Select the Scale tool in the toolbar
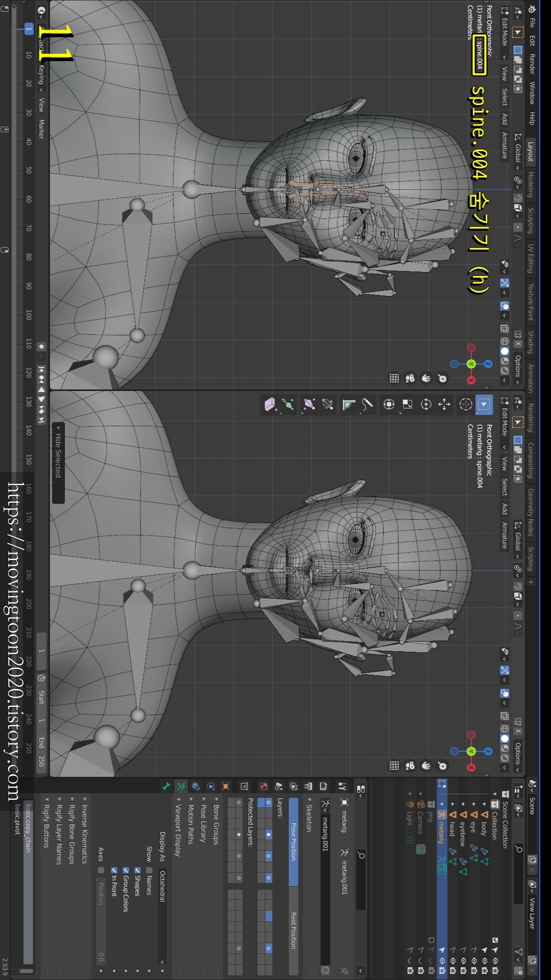The image size is (551, 980). tap(407, 405)
